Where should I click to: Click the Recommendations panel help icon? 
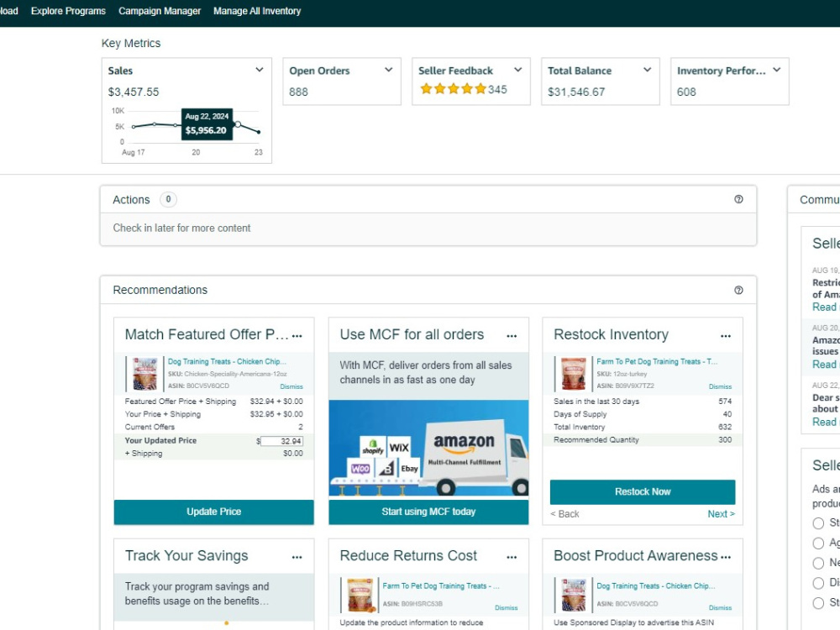pyautogui.click(x=738, y=290)
